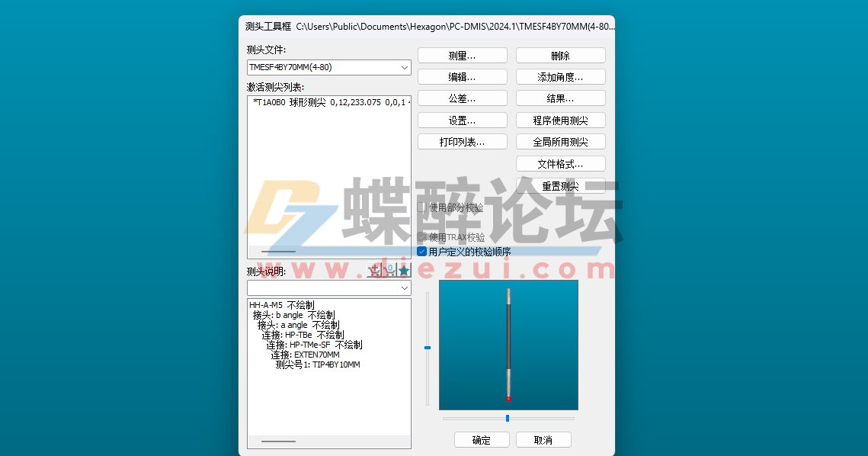The width and height of the screenshot is (868, 456).
Task: Open the 公差 tolerance dialog
Action: (462, 98)
